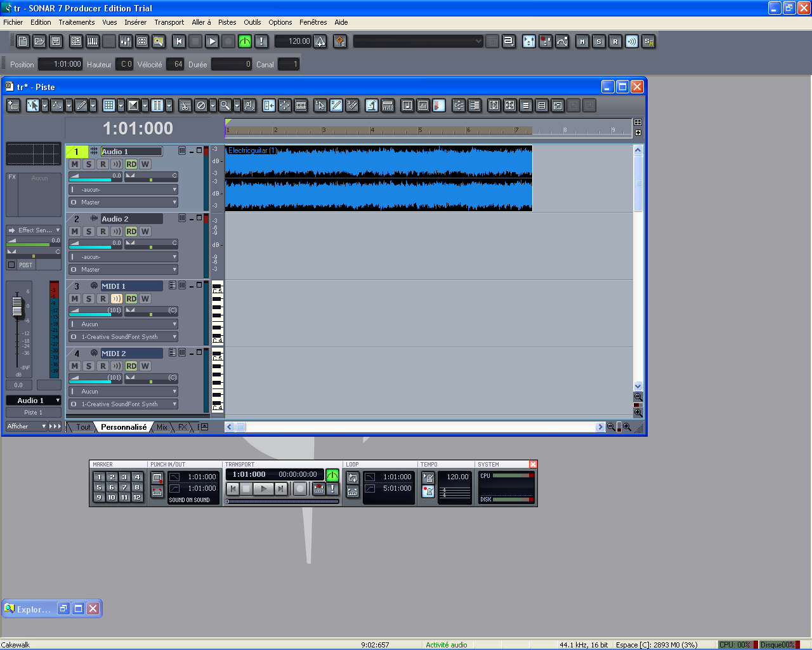Click the Record button in the Transport panel
Viewport: 812px width, 650px height.
[300, 488]
